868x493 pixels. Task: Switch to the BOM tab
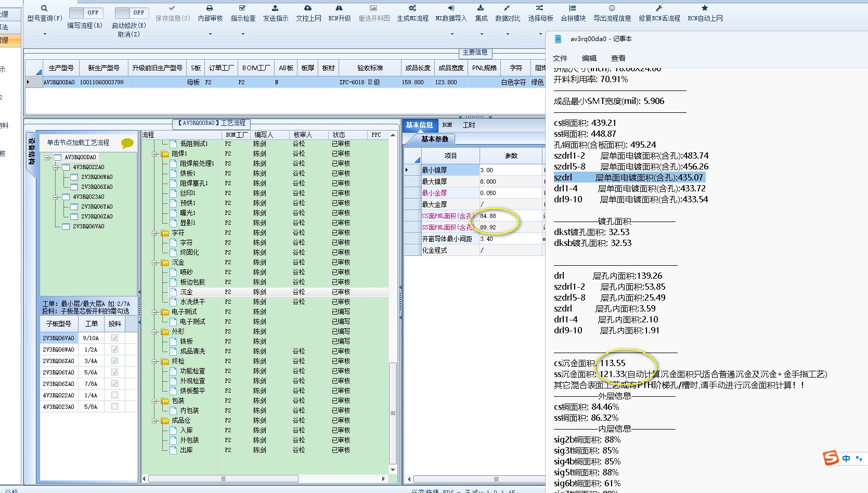447,125
